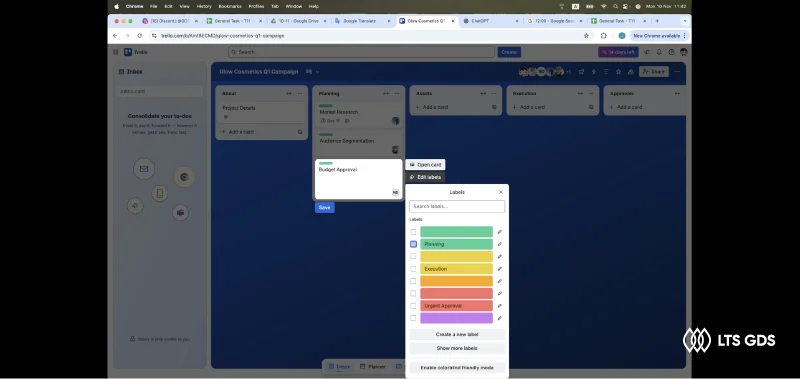
Task: Edit the unnamed yellow label pencil icon
Action: click(x=500, y=257)
